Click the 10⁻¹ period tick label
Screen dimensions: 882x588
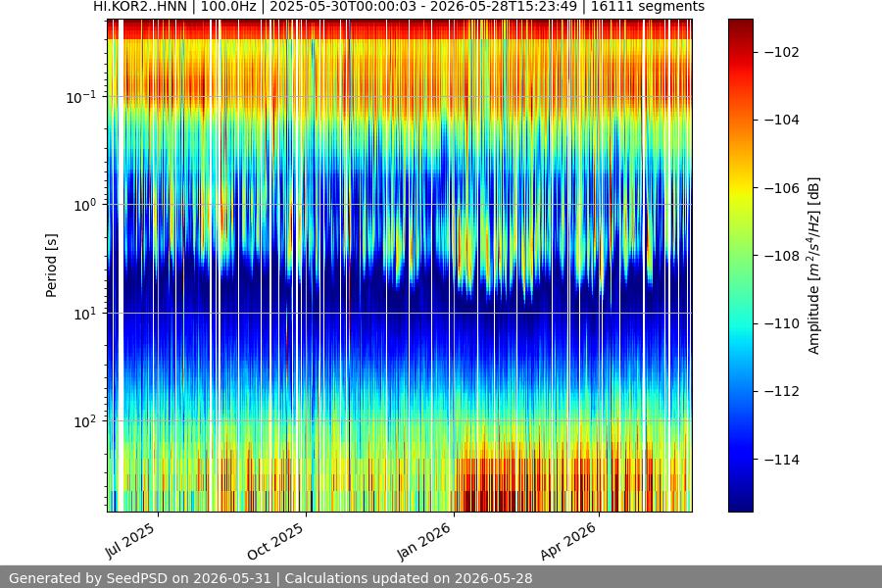80,97
